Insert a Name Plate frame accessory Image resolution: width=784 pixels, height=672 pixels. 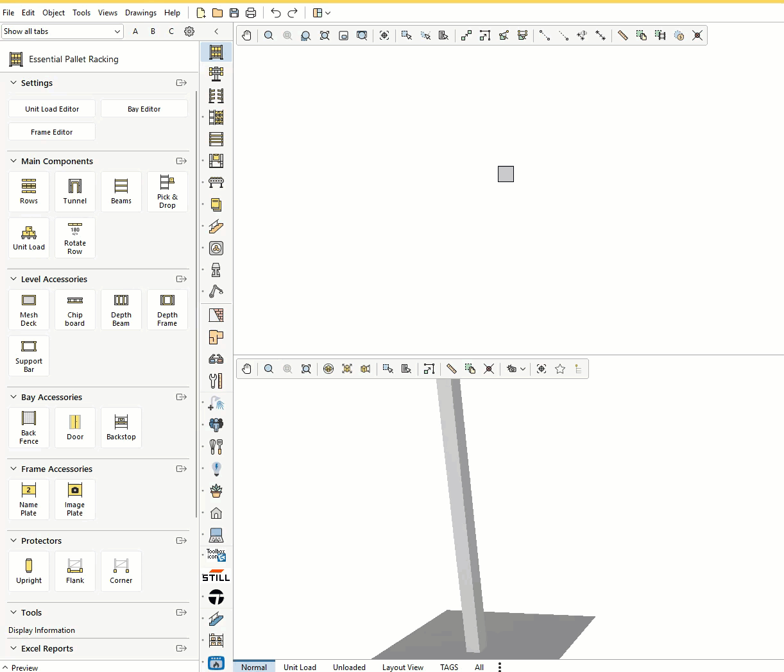29,500
